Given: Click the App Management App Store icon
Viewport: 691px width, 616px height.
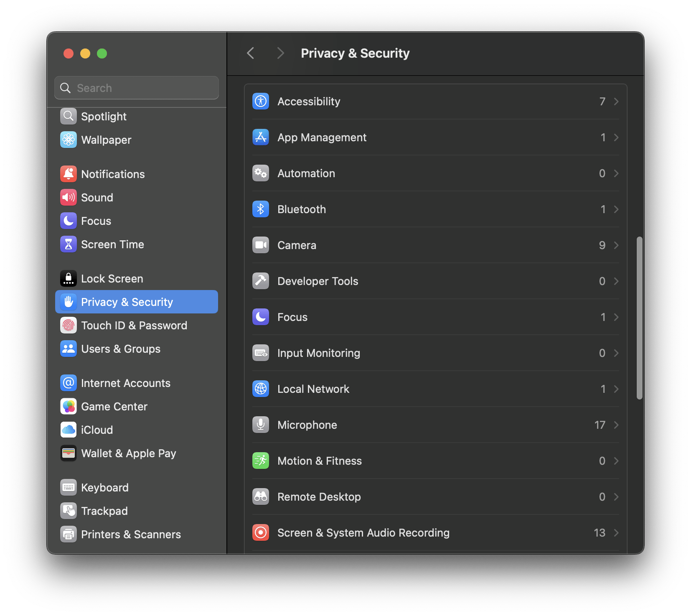Looking at the screenshot, I should (x=261, y=137).
